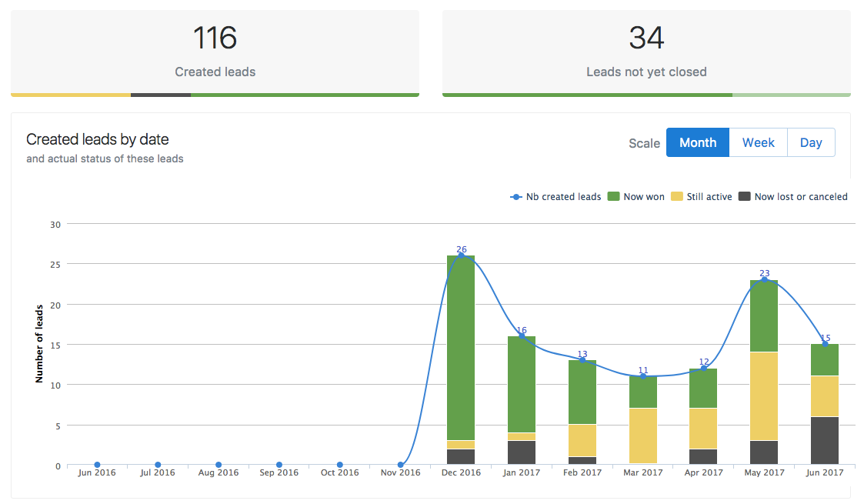Image resolution: width=864 pixels, height=504 pixels.
Task: Click the yellow progress segment under Created leads
Action: click(x=71, y=95)
